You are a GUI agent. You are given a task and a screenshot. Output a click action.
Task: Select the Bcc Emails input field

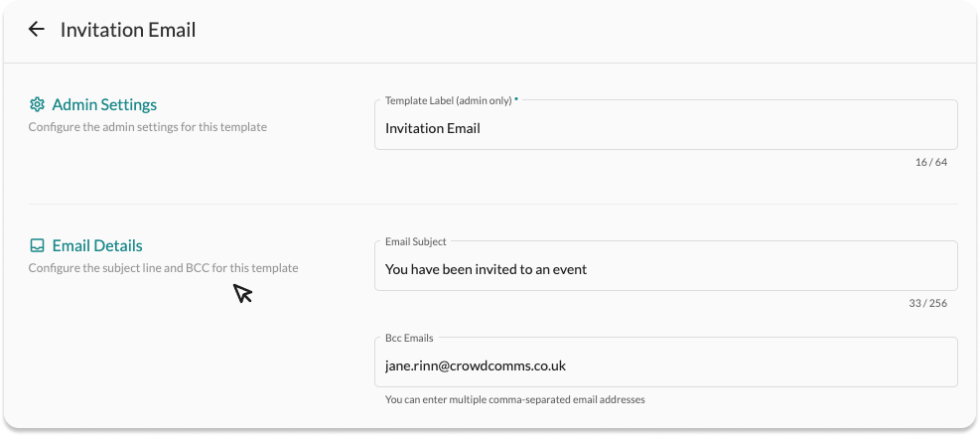pyautogui.click(x=665, y=364)
